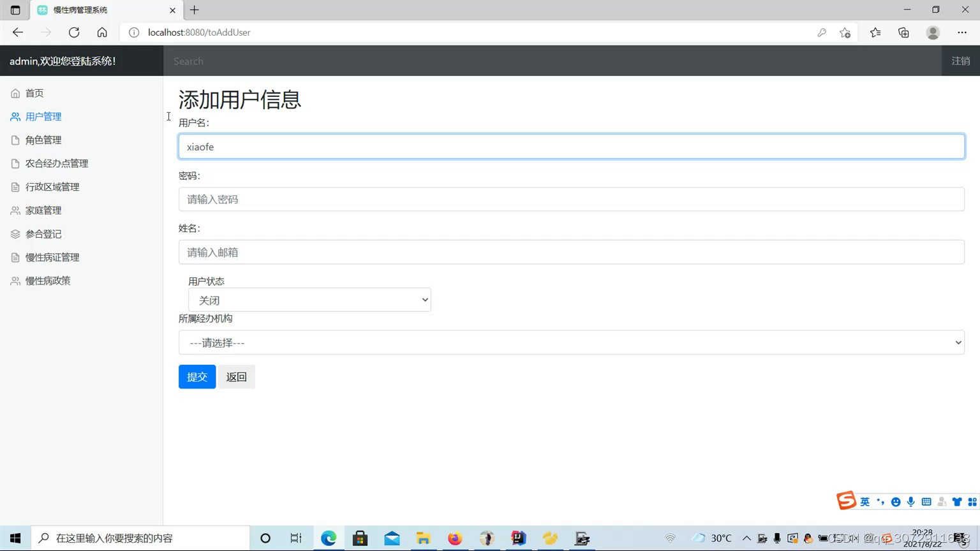Open the Mail app from taskbar
The image size is (980, 551).
tap(392, 538)
